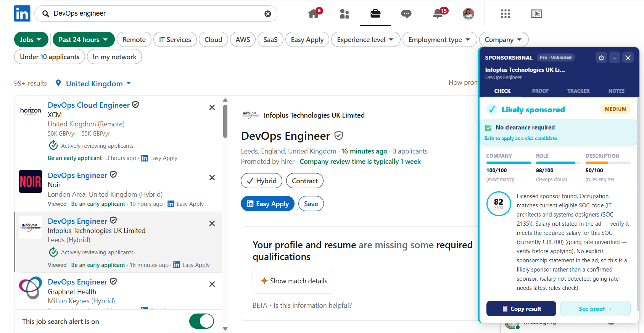The image size is (644, 333).
Task: Open the Jobs category dropdown
Action: click(31, 39)
